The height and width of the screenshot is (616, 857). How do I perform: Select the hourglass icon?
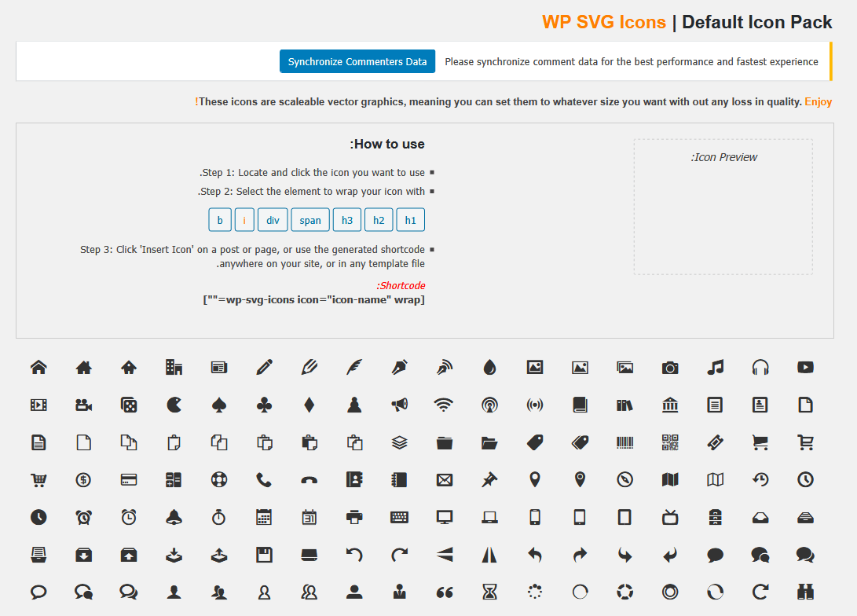489,592
